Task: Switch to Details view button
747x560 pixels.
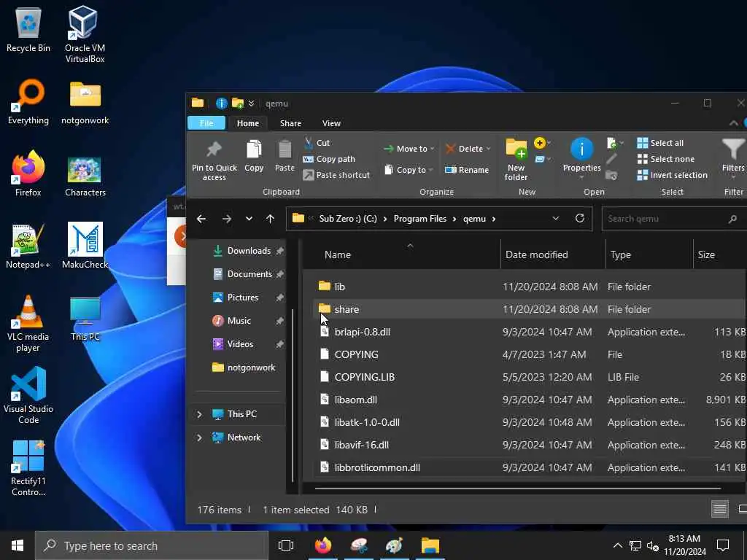Action: pyautogui.click(x=719, y=510)
